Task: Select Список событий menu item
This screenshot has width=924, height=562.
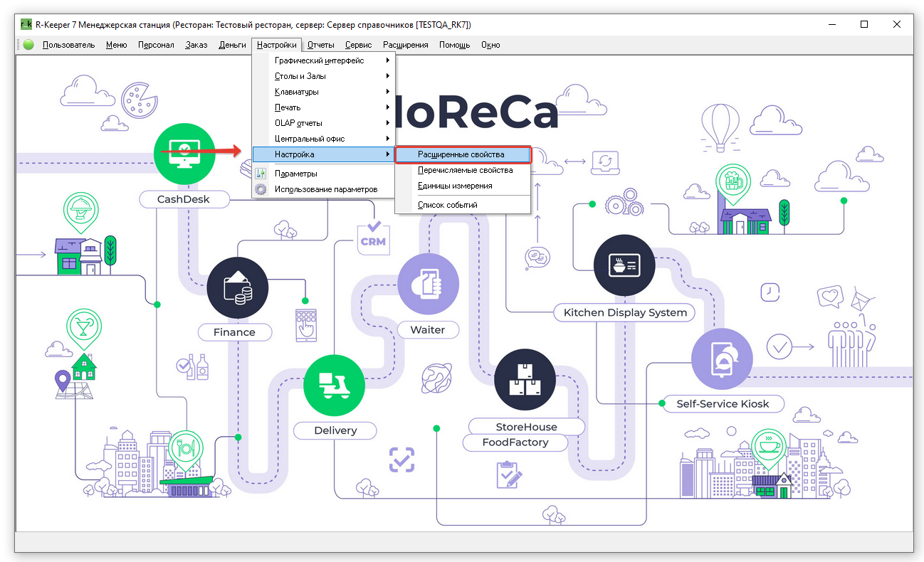Action: tap(447, 205)
